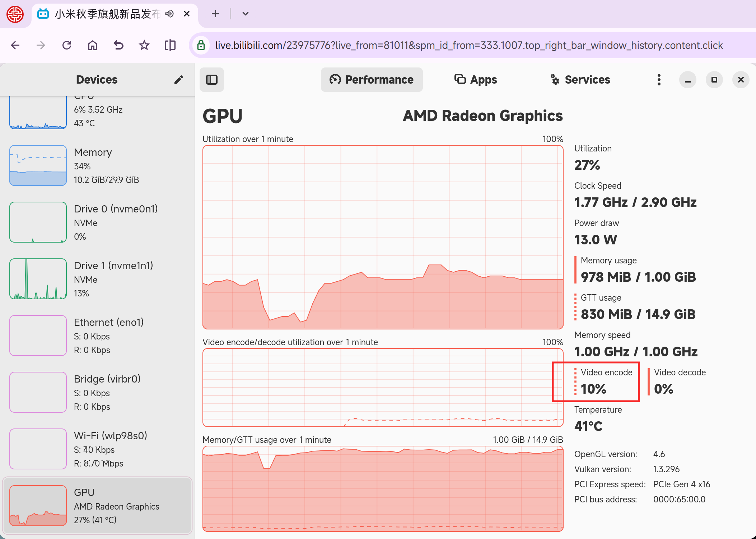Select Ethernet (eno1) network device
Viewport: 756px width, 539px height.
(x=98, y=336)
